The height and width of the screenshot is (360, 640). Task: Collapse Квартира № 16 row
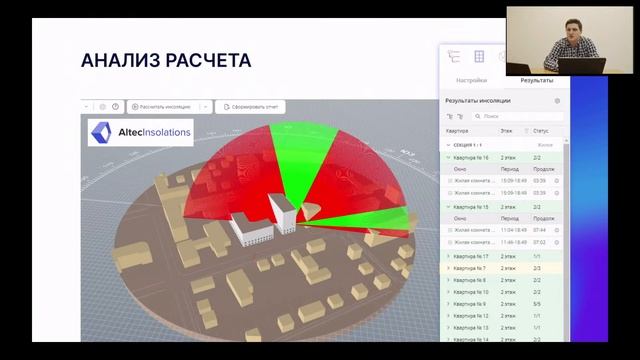pos(448,158)
